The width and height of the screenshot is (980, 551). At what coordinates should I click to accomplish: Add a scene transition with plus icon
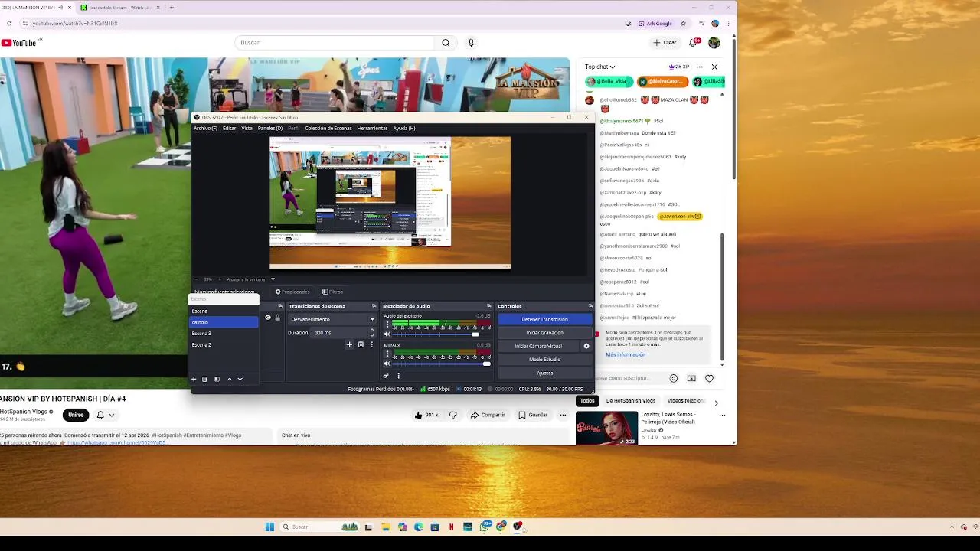349,344
